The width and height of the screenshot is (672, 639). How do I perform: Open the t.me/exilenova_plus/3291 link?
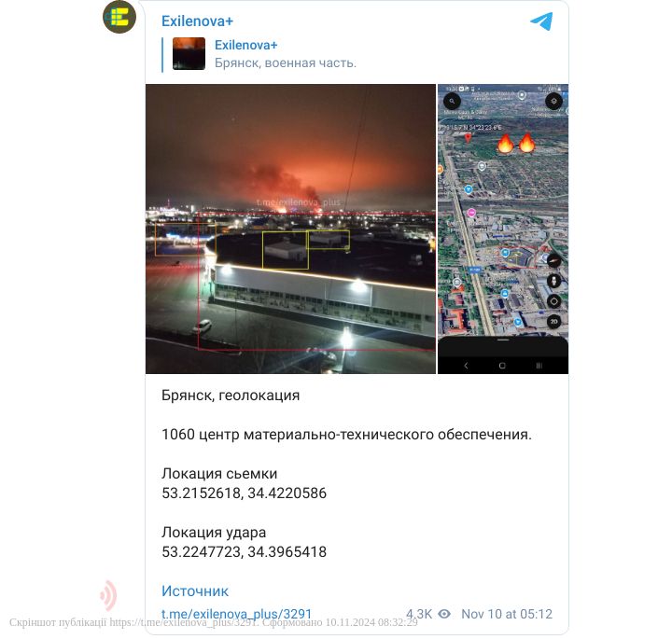tap(236, 614)
